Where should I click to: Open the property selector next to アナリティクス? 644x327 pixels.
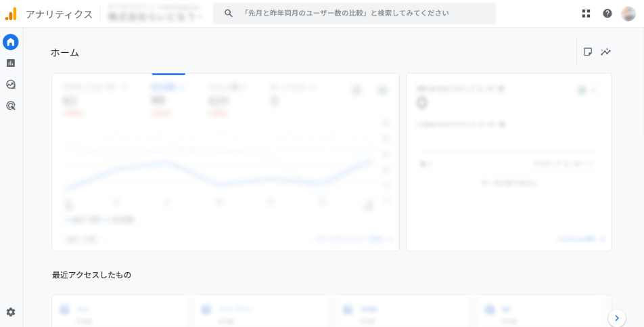click(x=155, y=14)
